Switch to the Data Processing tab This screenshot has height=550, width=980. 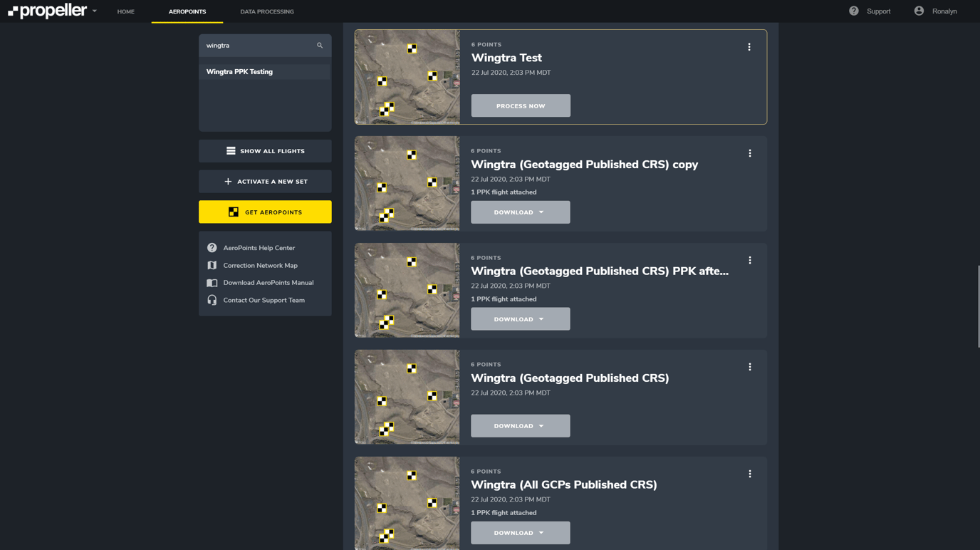(267, 11)
